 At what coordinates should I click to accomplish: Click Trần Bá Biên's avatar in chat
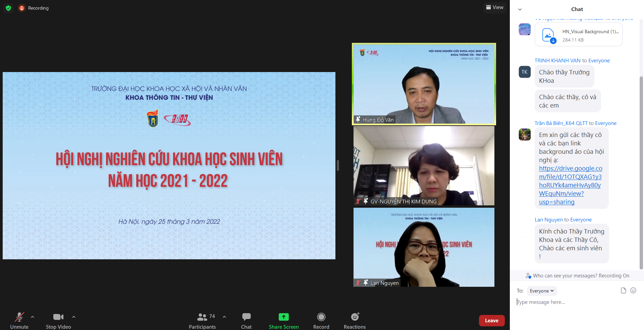[525, 135]
